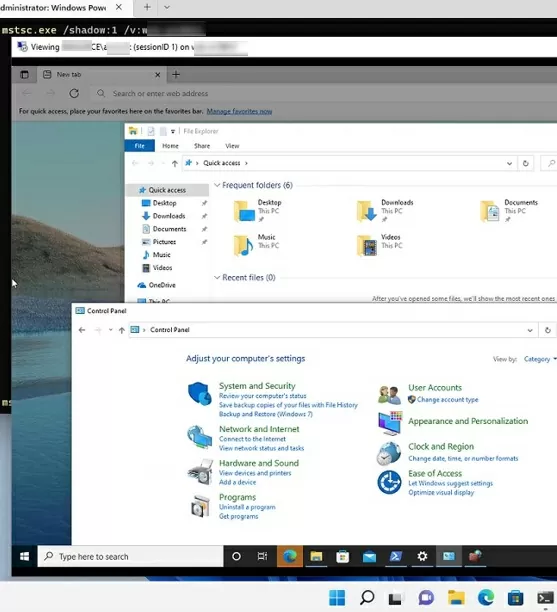Select the Videos frequent folder icon
The width and height of the screenshot is (557, 612).
367,246
